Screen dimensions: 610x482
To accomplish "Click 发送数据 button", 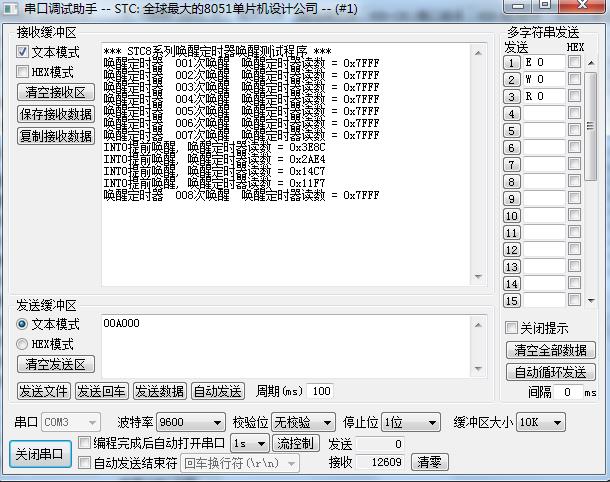I will [160, 391].
